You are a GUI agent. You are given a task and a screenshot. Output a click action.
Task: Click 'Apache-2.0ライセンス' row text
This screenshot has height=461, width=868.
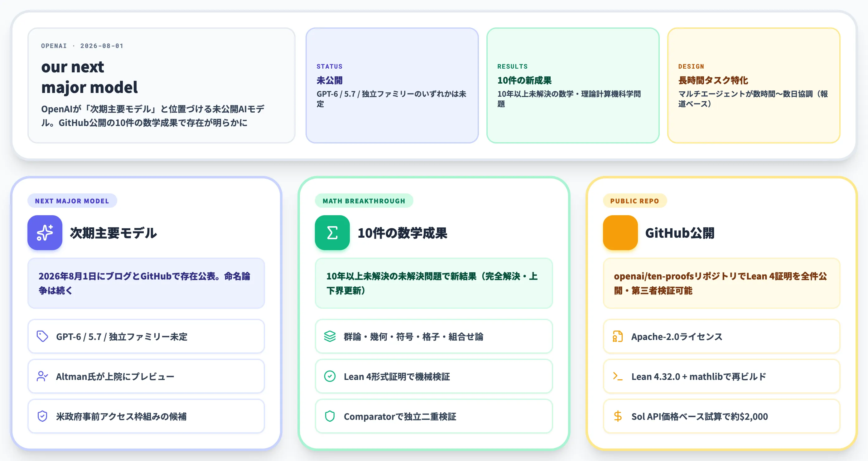coord(677,337)
